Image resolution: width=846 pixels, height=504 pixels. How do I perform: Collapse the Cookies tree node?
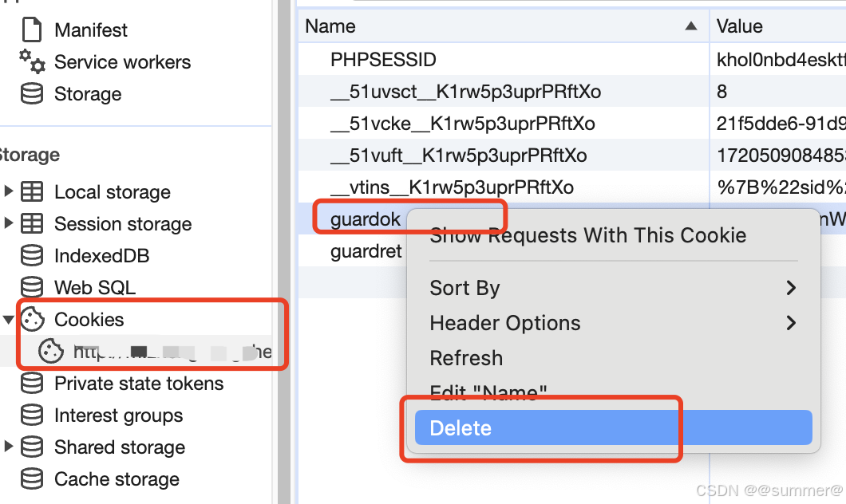(9, 320)
